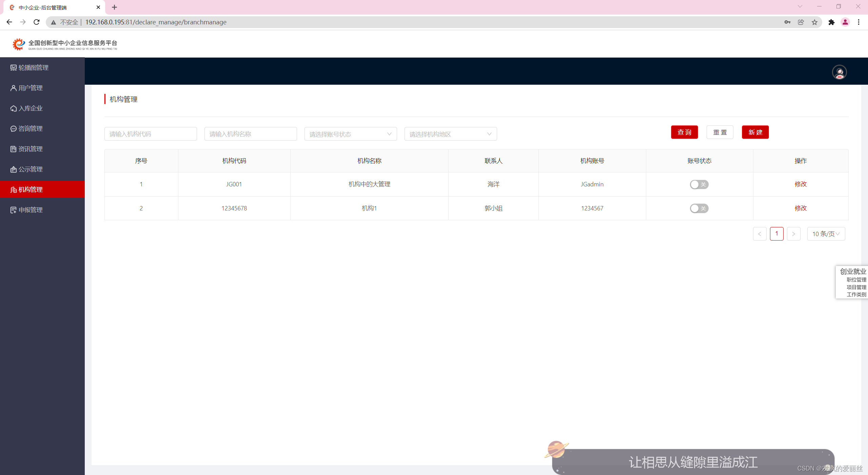Click the password key icon in address bar
This screenshot has width=868, height=475.
(787, 22)
